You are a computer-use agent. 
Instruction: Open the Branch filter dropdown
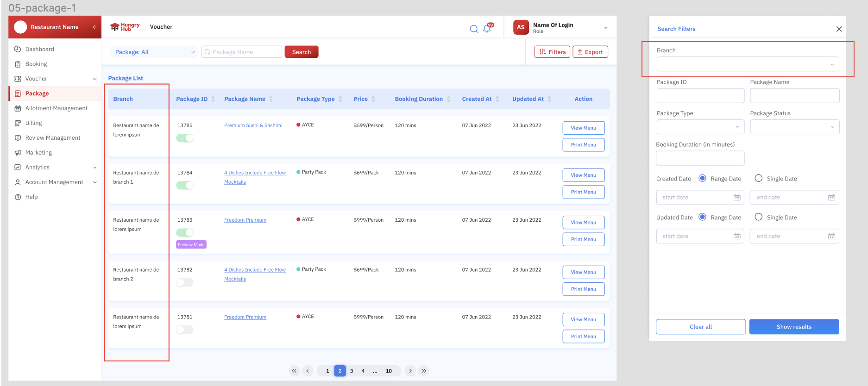pyautogui.click(x=747, y=64)
